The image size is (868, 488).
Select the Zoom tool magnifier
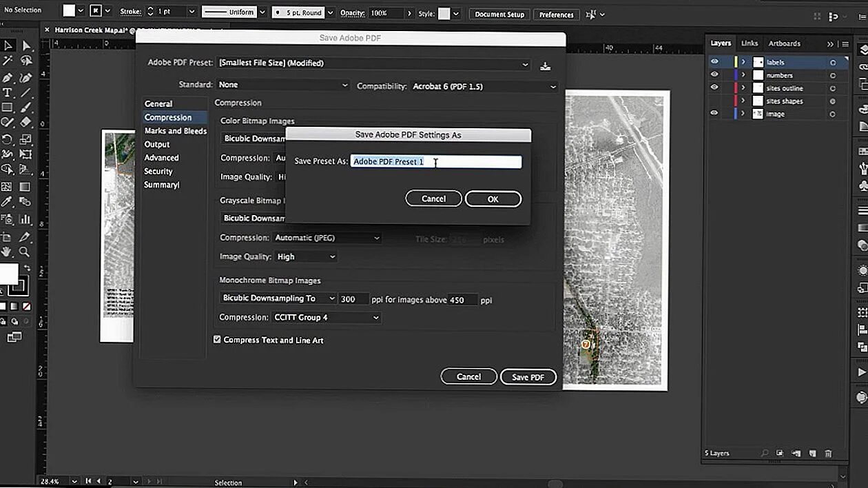point(25,252)
